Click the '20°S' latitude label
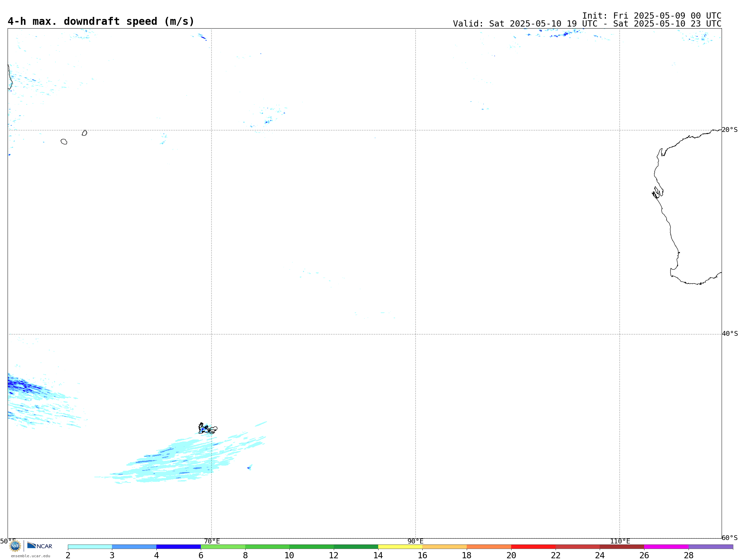This screenshot has height=560, width=744. [730, 130]
